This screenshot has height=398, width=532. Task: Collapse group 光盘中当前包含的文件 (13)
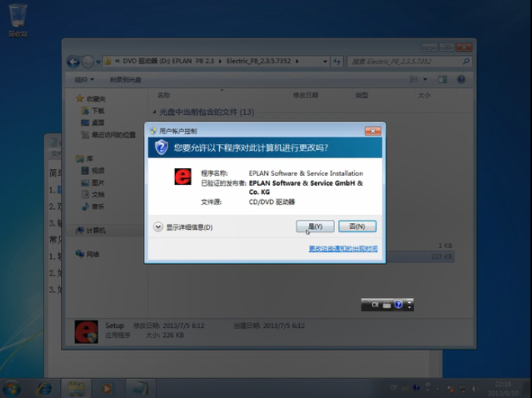[x=155, y=112]
